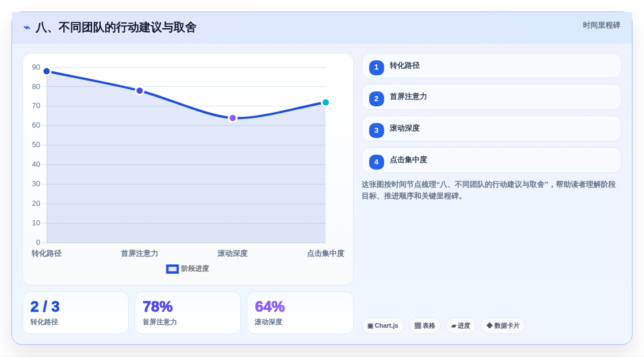The width and height of the screenshot is (644, 357).
Task: Select the teal 点击集中度 data point
Action: 325,103
